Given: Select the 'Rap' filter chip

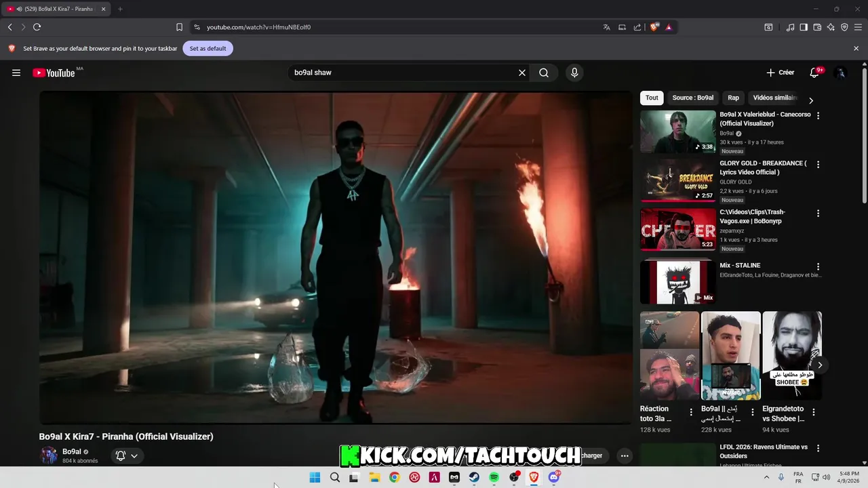Looking at the screenshot, I should (x=733, y=98).
